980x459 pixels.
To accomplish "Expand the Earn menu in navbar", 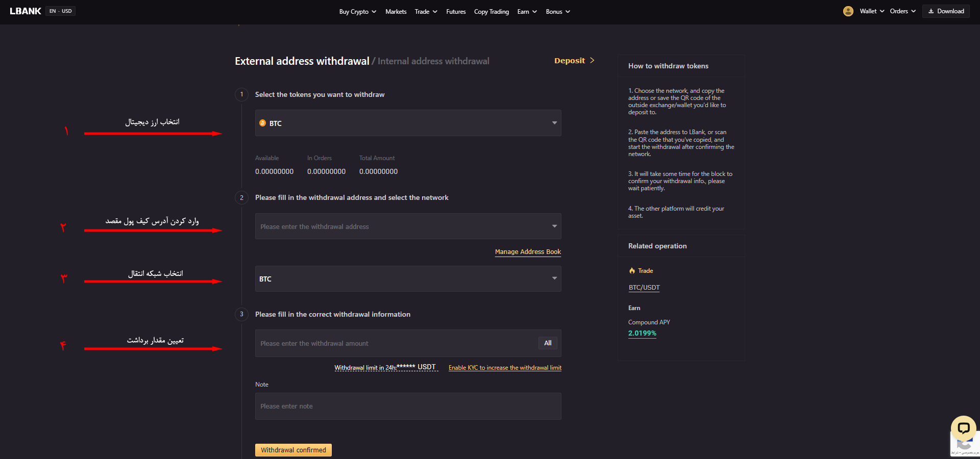I will (x=527, y=12).
